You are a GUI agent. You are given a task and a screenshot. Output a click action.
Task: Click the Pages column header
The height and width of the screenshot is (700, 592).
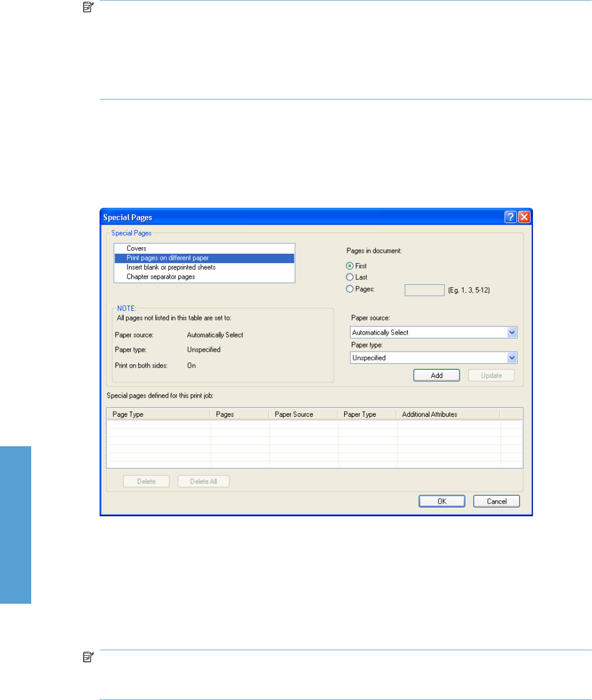tap(240, 414)
